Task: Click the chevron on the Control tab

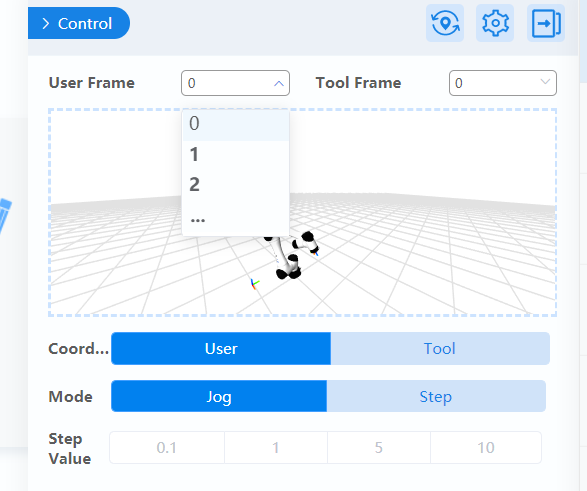Action: 46,24
